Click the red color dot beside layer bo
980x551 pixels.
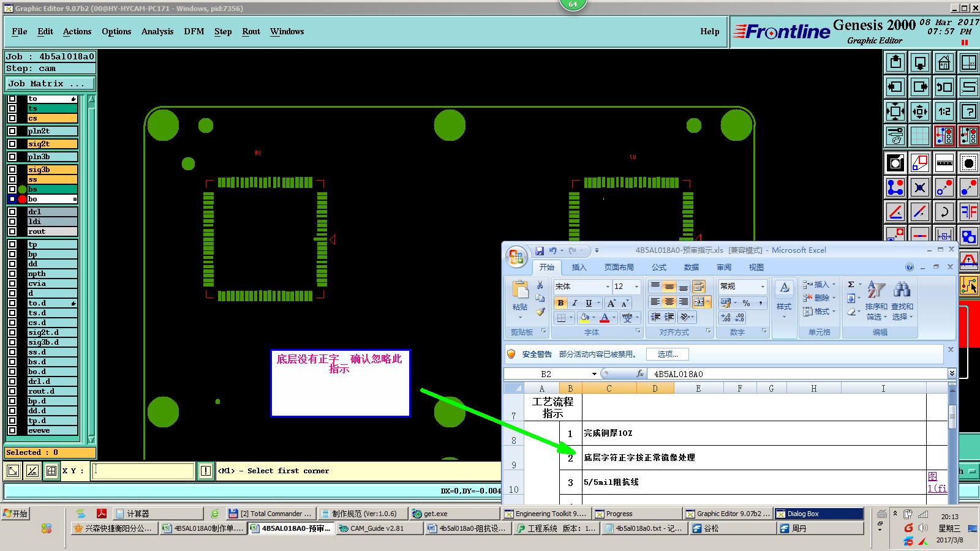(x=23, y=199)
